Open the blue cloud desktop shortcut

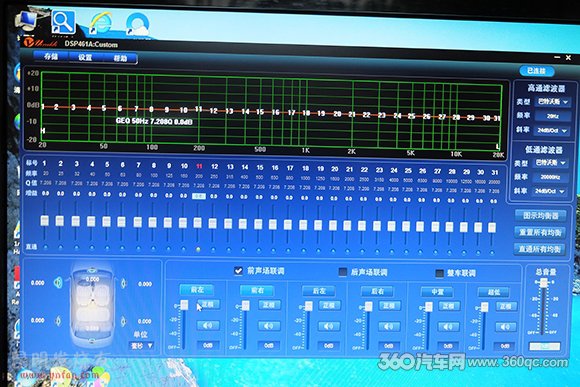pyautogui.click(x=137, y=25)
